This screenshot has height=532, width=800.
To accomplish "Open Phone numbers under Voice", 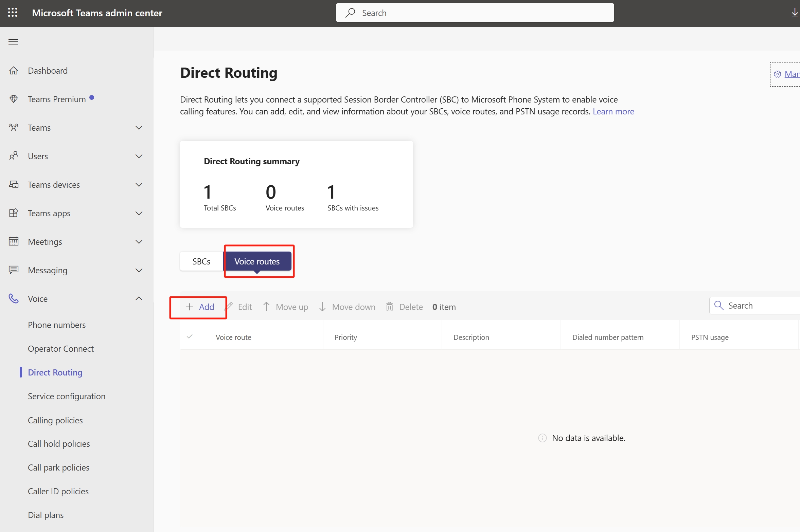I will [57, 325].
